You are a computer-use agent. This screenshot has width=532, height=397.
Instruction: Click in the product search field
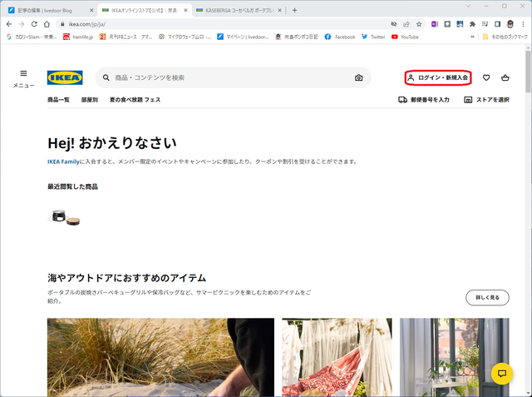pyautogui.click(x=234, y=77)
